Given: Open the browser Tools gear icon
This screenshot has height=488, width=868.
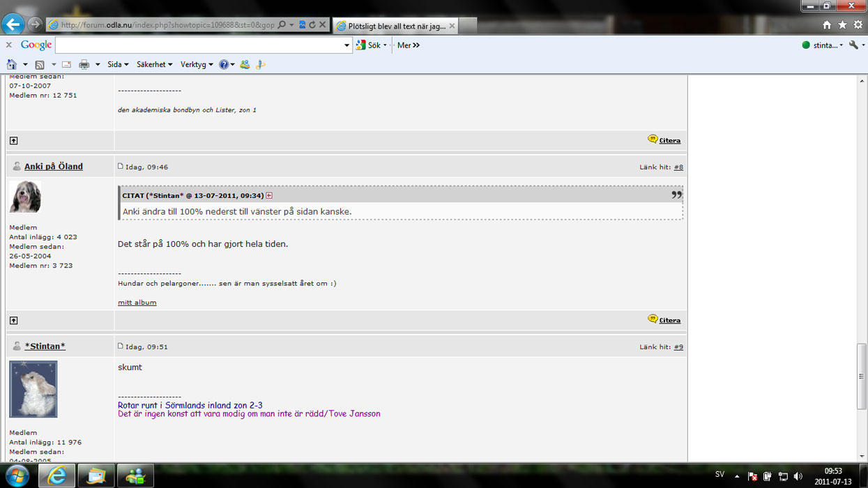Looking at the screenshot, I should (x=858, y=25).
